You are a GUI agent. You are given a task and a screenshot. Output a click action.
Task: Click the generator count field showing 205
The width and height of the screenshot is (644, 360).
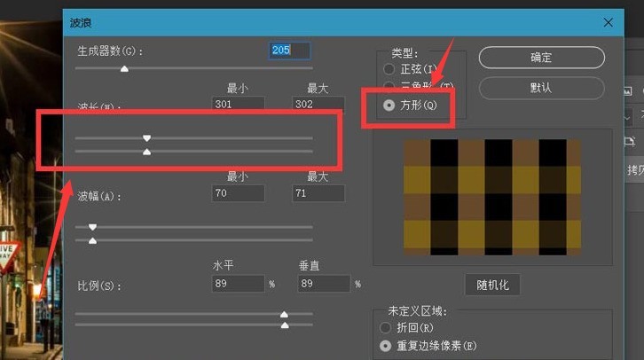290,51
